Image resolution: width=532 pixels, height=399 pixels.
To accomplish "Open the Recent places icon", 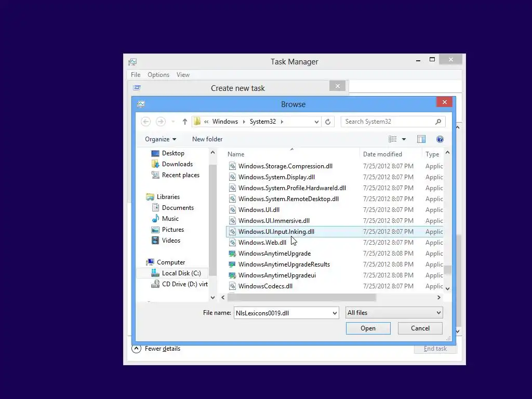I will coord(155,175).
